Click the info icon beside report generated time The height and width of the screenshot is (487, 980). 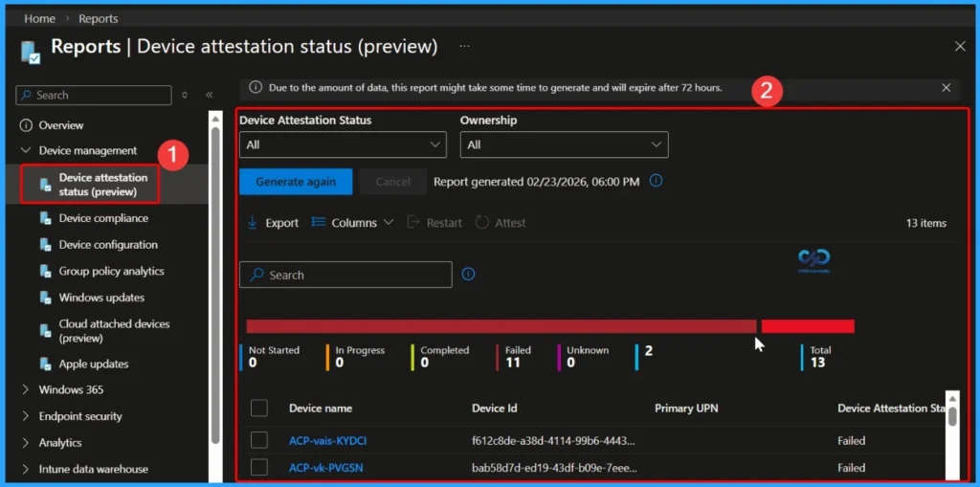pyautogui.click(x=656, y=181)
